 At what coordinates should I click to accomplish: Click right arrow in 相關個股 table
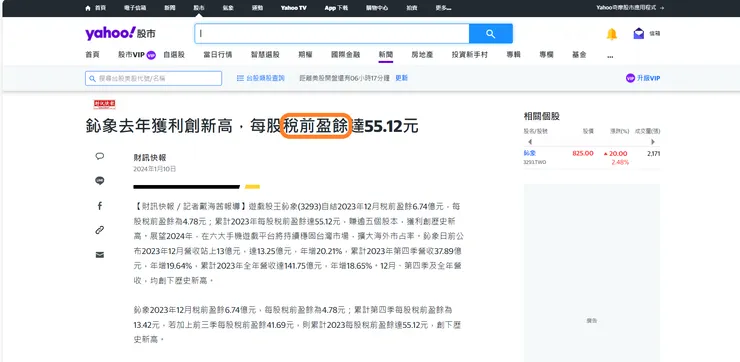[x=654, y=142]
